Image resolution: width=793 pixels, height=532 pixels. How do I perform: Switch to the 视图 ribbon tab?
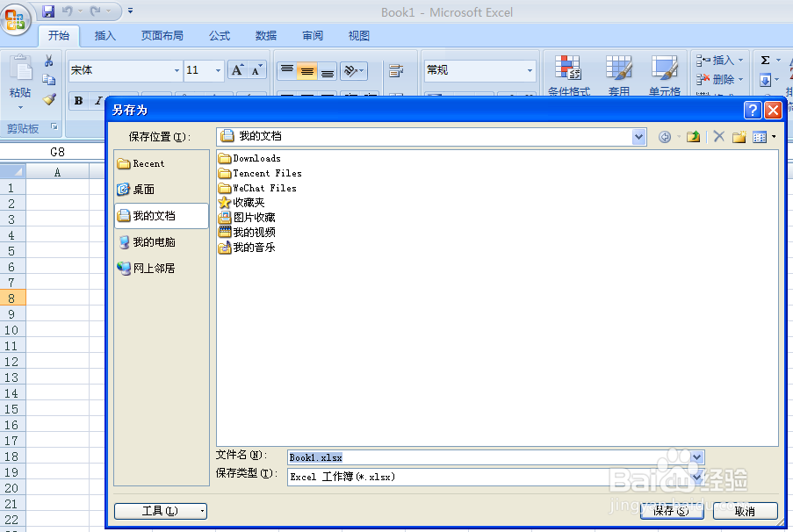(x=359, y=36)
